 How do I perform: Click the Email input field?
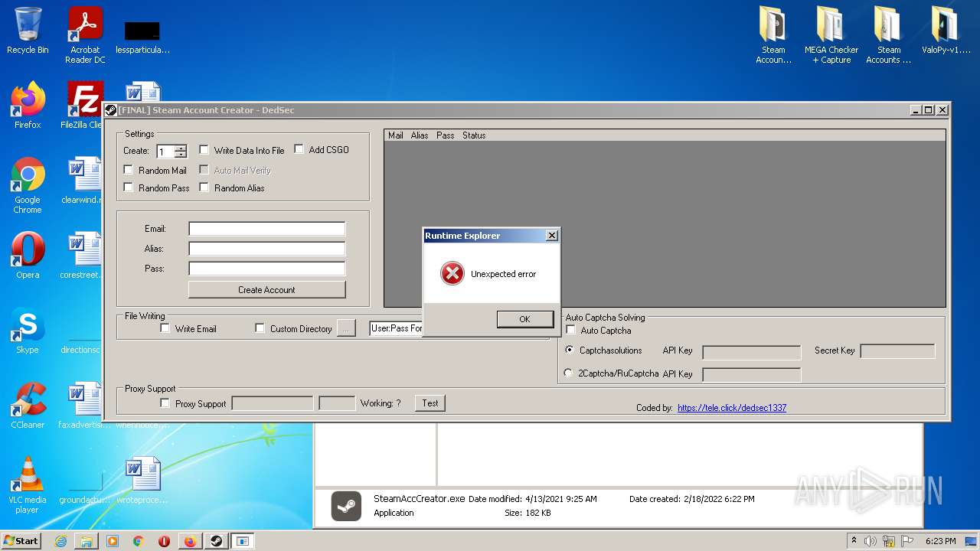point(266,229)
